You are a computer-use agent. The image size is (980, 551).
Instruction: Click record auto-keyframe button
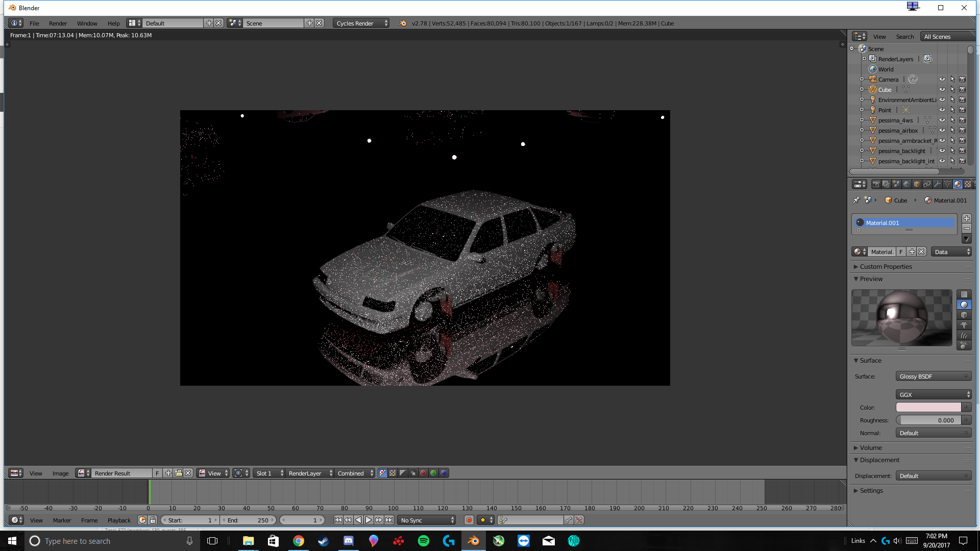[x=469, y=520]
